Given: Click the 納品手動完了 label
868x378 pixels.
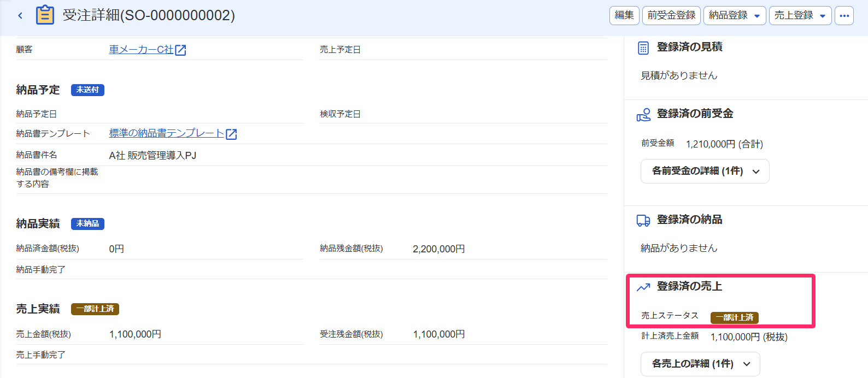Looking at the screenshot, I should (x=40, y=270).
